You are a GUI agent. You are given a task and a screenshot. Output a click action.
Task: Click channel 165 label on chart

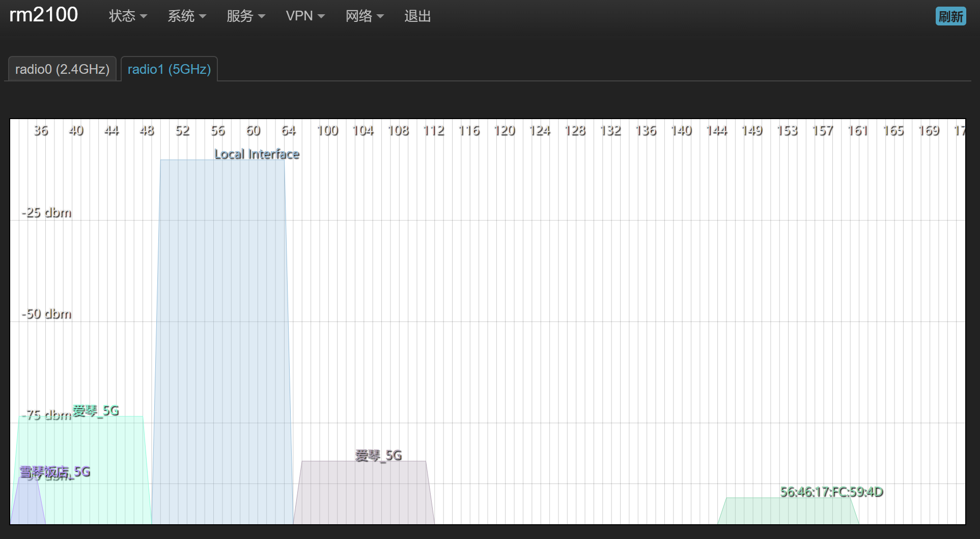click(893, 131)
